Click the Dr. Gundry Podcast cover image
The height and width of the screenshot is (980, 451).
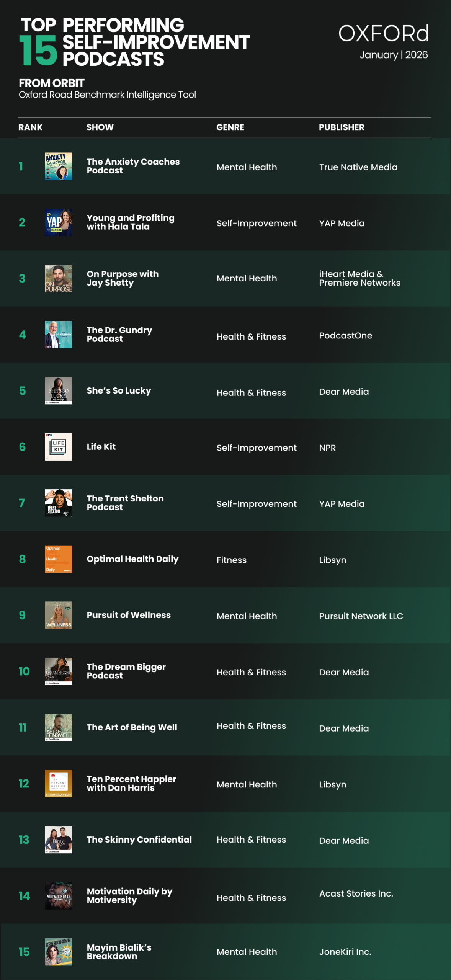pos(59,335)
